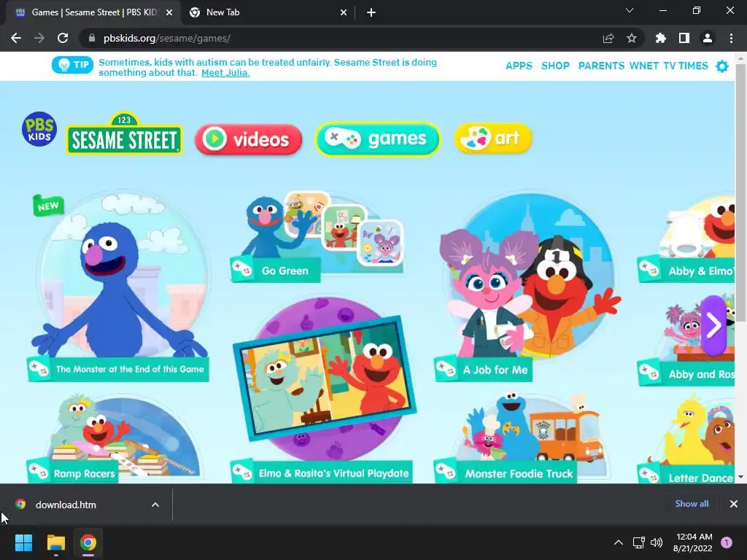Click the PBS Kids logo
The height and width of the screenshot is (560, 747).
tap(39, 129)
